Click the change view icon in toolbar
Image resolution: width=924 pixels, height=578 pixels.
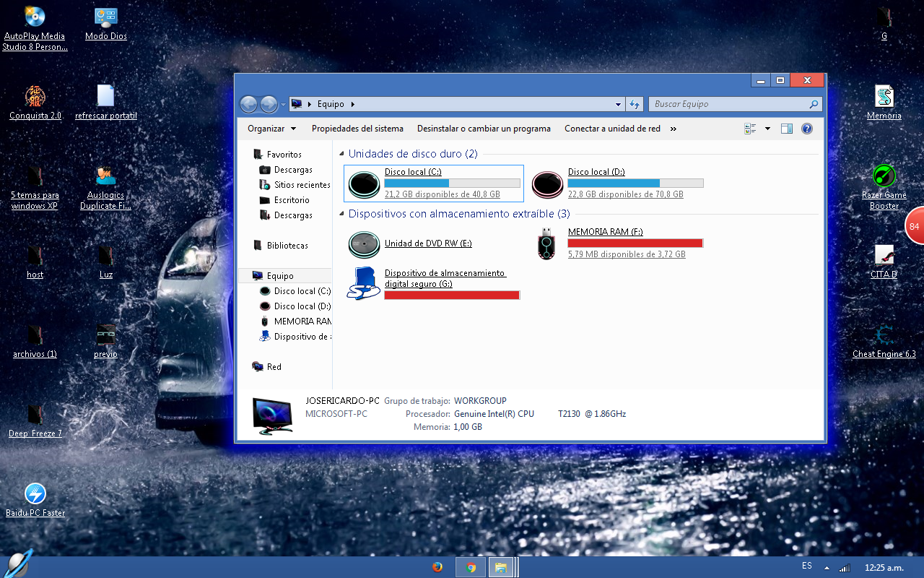[x=750, y=129]
